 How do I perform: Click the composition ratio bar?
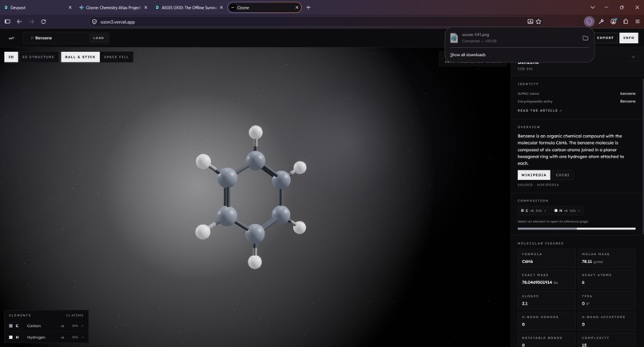coord(576,229)
